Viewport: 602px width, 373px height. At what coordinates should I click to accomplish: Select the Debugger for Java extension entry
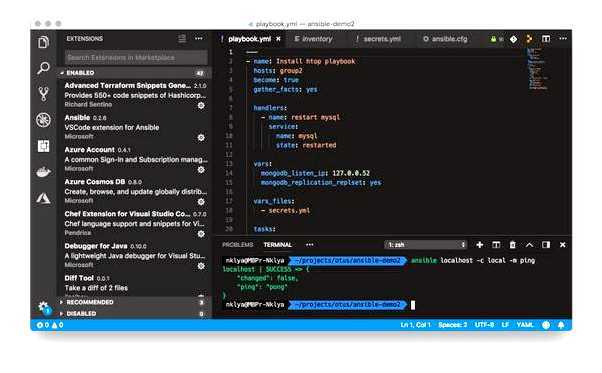point(134,255)
